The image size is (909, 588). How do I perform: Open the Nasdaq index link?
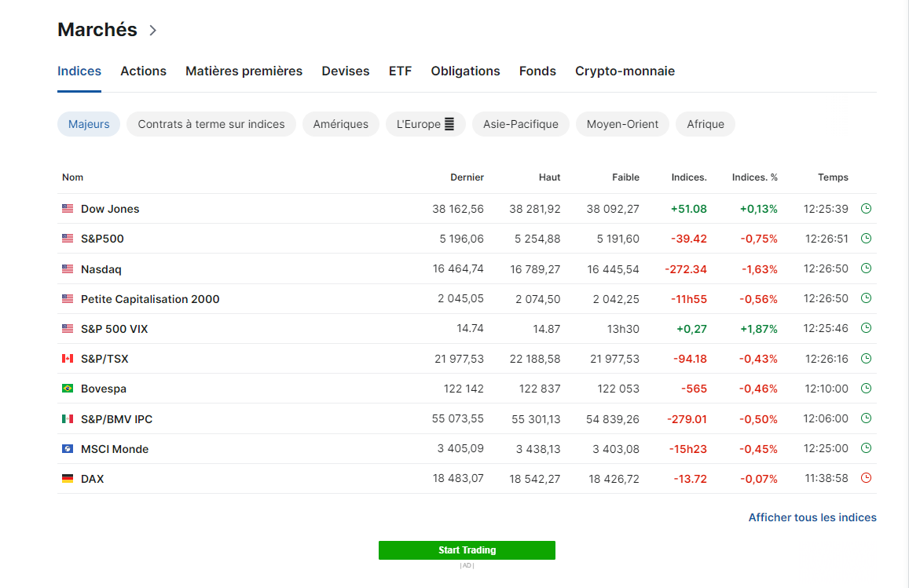pos(101,269)
